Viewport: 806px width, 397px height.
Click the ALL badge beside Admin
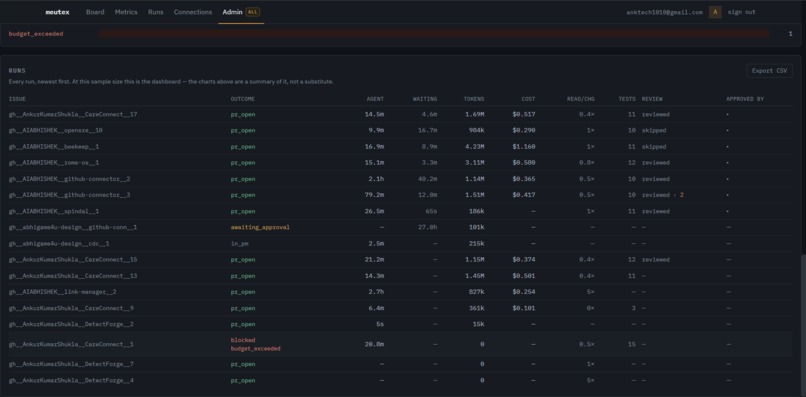[x=252, y=12]
